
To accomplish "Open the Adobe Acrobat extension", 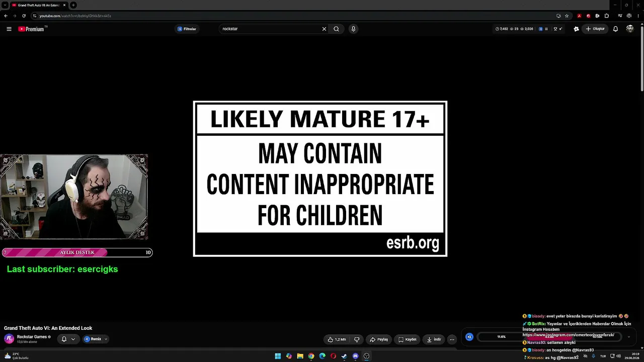I will 579,16.
